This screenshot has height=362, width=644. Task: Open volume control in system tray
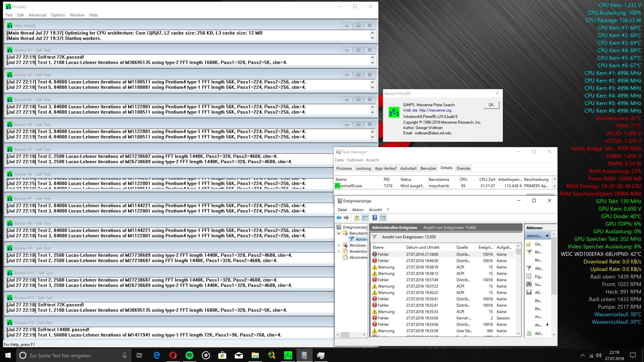pos(598,355)
